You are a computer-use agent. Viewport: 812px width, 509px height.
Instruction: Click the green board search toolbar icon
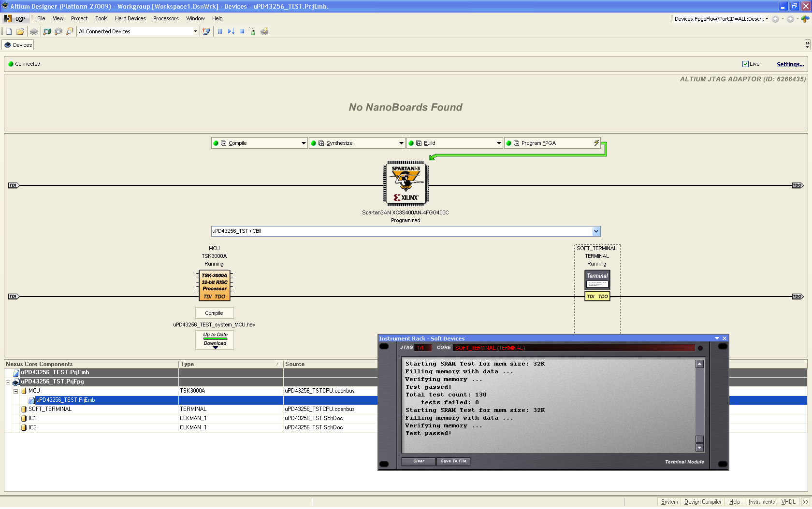(x=47, y=31)
